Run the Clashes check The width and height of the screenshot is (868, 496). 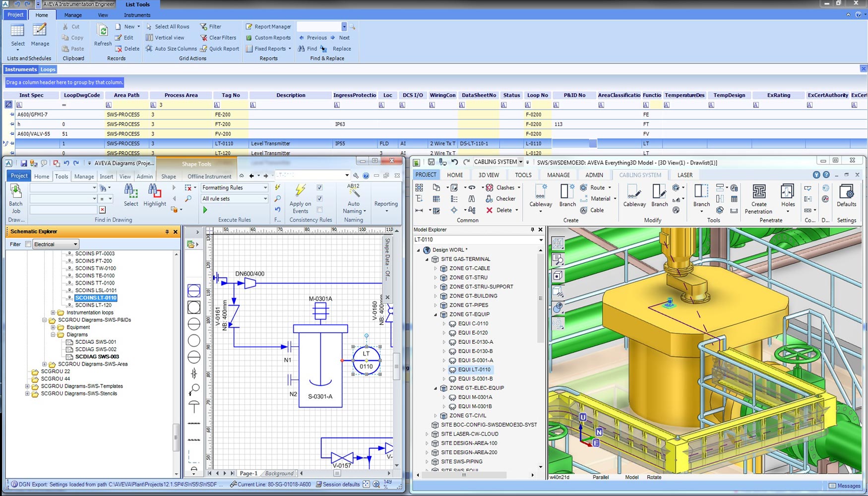point(501,187)
